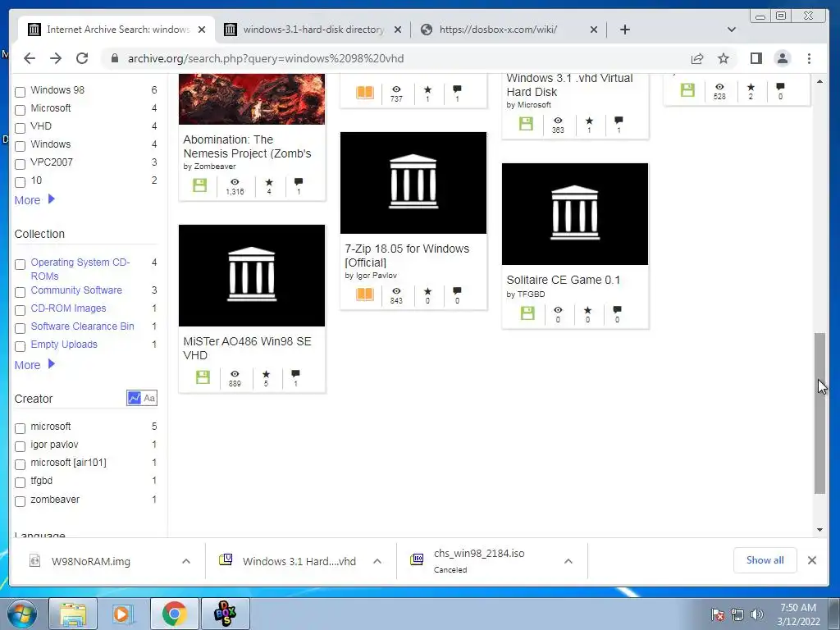Viewport: 840px width, 630px height.
Task: Open a new browser tab
Action: (x=624, y=30)
